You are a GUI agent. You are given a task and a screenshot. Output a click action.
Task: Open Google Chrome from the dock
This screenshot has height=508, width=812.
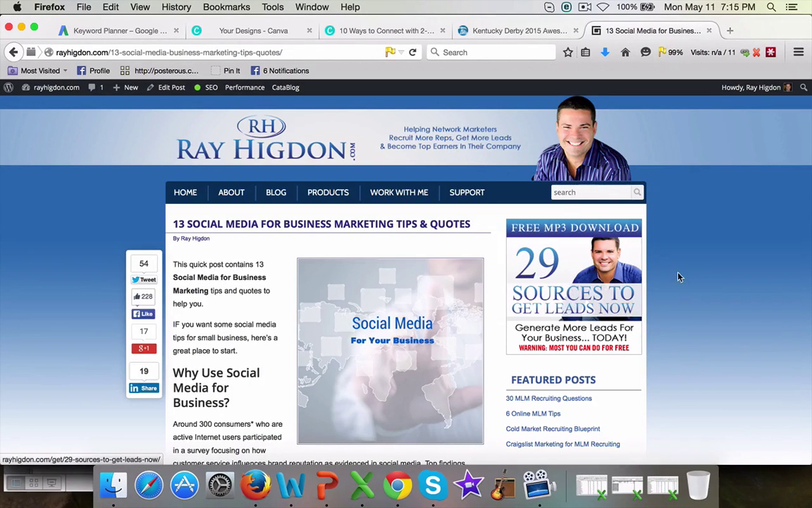coord(398,485)
